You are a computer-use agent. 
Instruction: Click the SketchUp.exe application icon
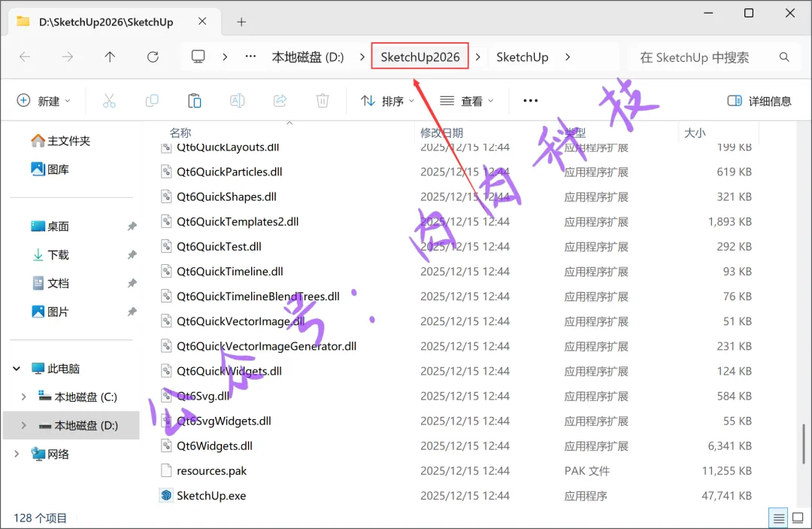(166, 495)
